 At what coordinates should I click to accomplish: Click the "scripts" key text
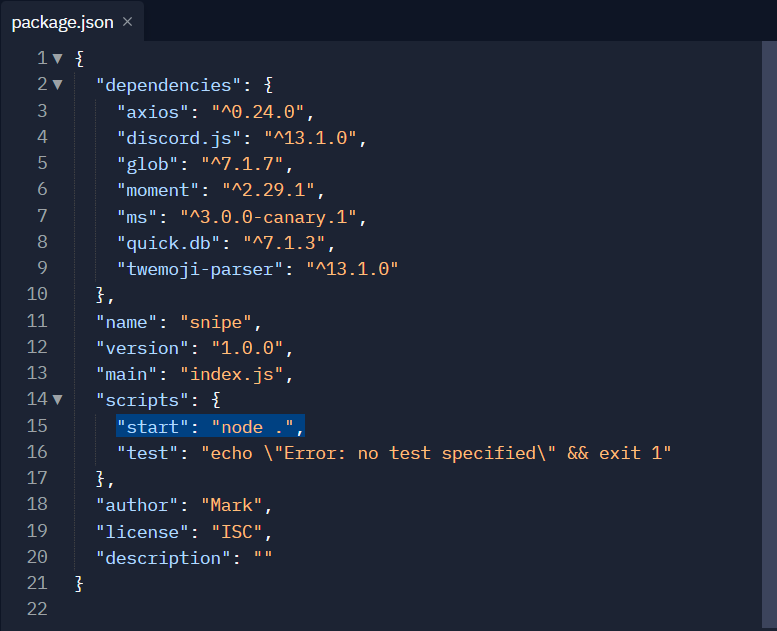[142, 401]
